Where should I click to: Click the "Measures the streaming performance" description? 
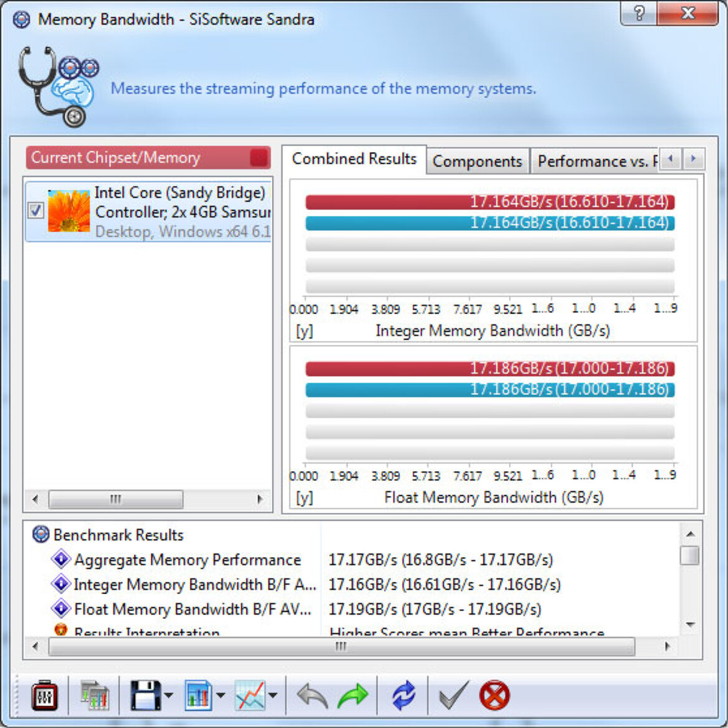coord(323,88)
